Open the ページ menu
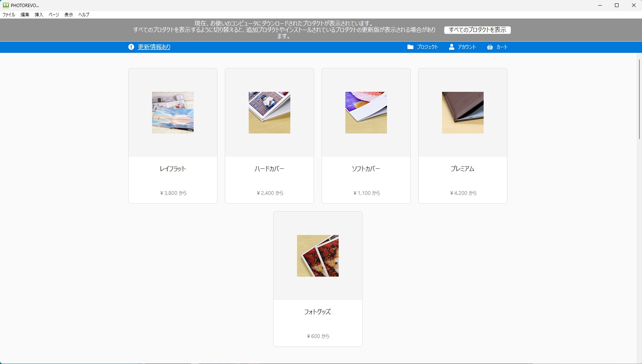The image size is (642, 364). pyautogui.click(x=54, y=15)
